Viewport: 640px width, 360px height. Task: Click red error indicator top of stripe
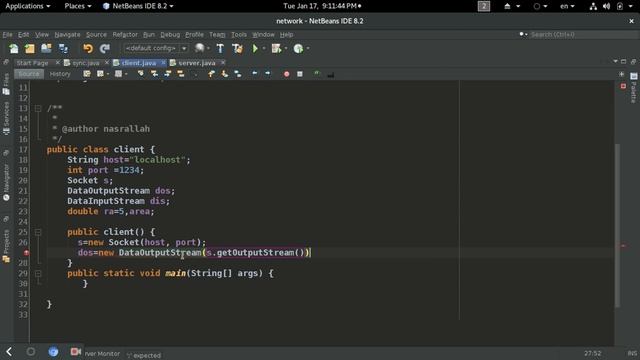[x=623, y=86]
